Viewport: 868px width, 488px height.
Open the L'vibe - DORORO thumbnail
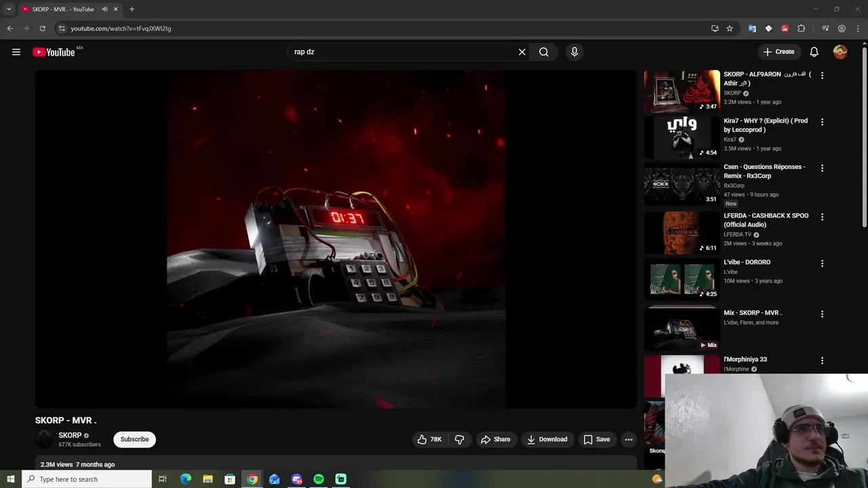pos(682,279)
